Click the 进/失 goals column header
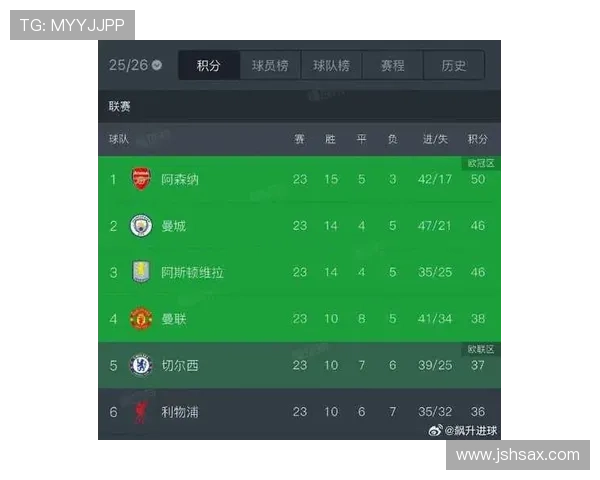Screen dimensions: 600x480 pos(435,139)
